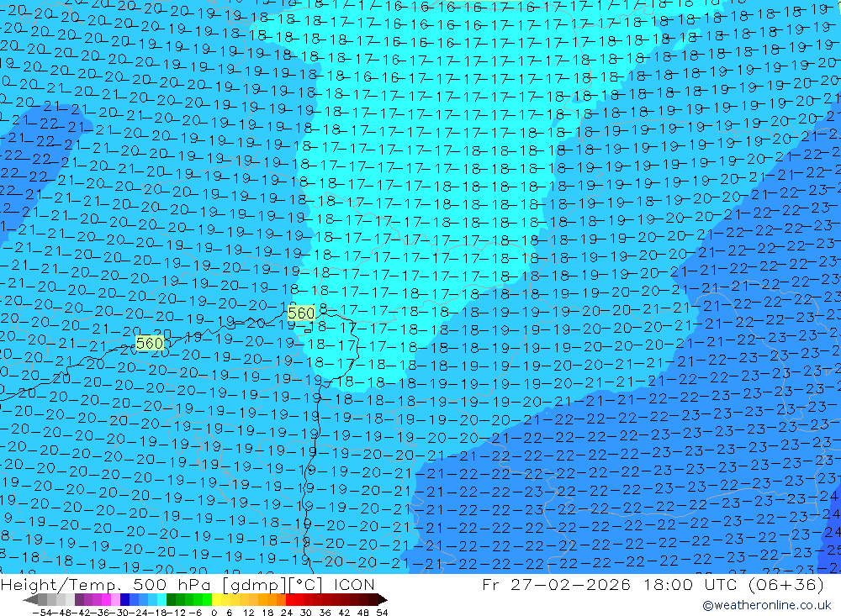The width and height of the screenshot is (841, 616).
Task: Click the '30' legend scale value
Action: pyautogui.click(x=306, y=613)
